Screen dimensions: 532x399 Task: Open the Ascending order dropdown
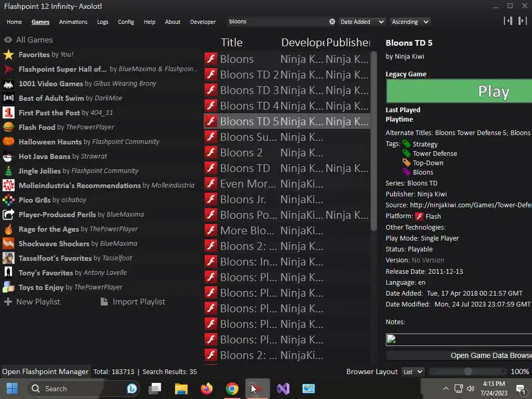pyautogui.click(x=410, y=22)
